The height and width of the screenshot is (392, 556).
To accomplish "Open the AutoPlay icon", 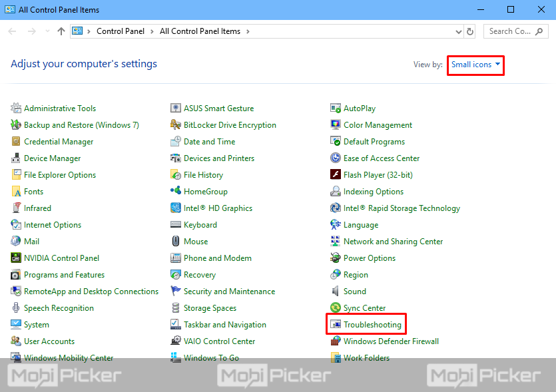I will (336, 108).
